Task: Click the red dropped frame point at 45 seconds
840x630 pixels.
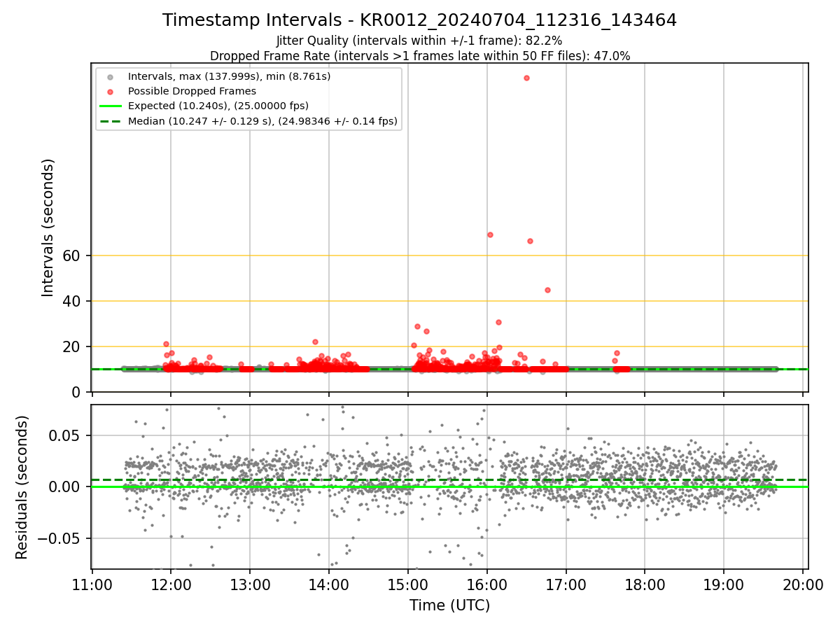Action: coord(547,290)
